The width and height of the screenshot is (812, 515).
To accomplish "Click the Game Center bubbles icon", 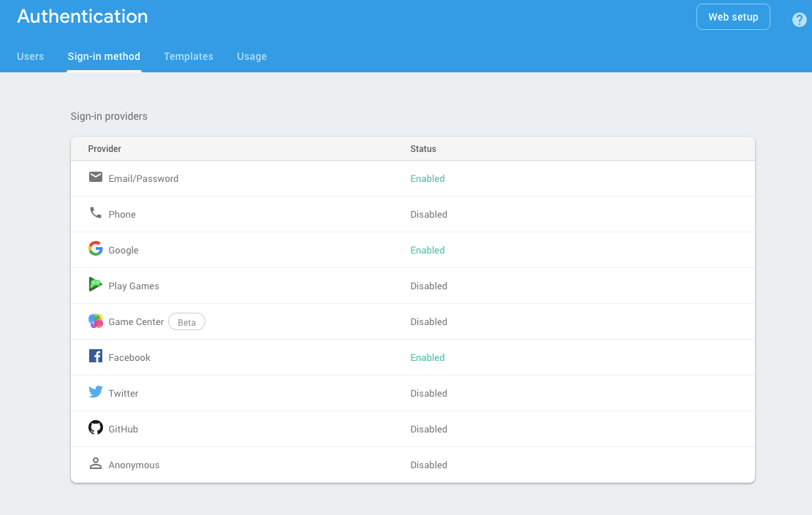I will click(x=95, y=321).
